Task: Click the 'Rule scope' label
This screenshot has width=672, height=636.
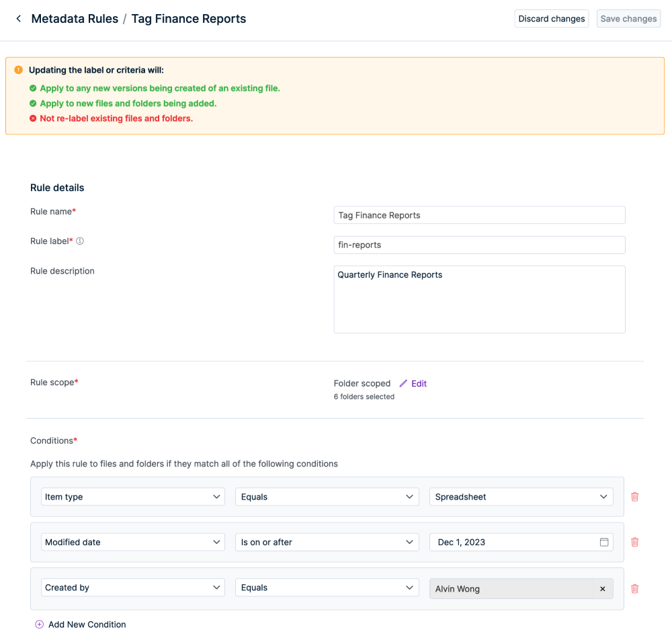Action: pyautogui.click(x=54, y=382)
